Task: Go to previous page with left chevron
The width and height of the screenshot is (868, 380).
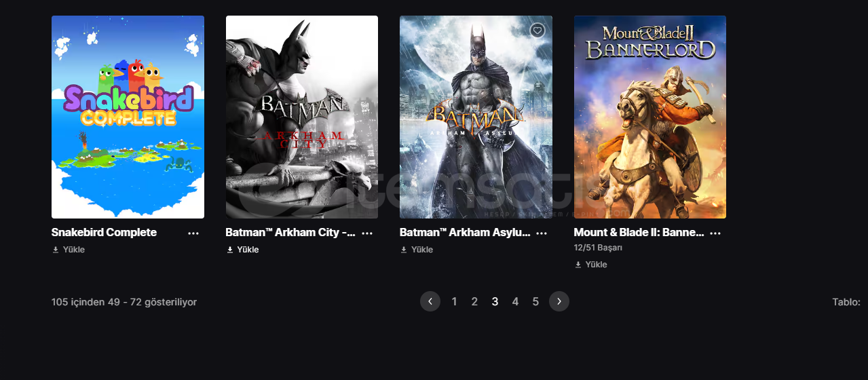Action: [430, 301]
